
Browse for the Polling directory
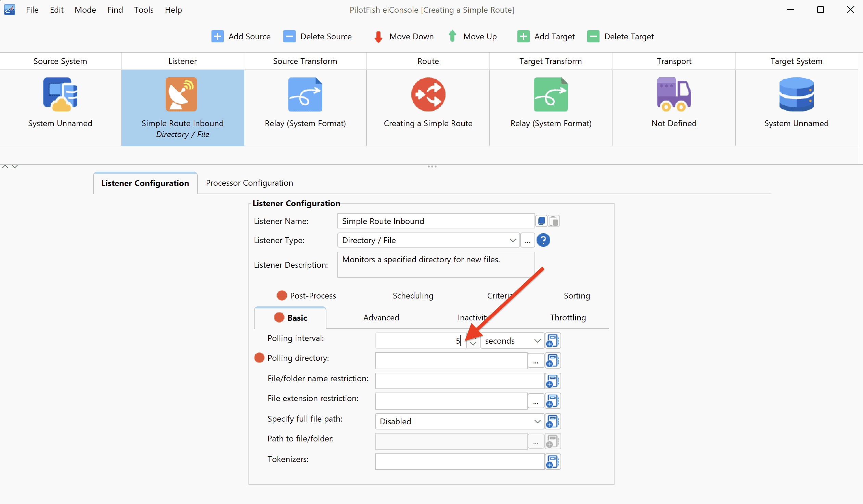click(x=536, y=361)
